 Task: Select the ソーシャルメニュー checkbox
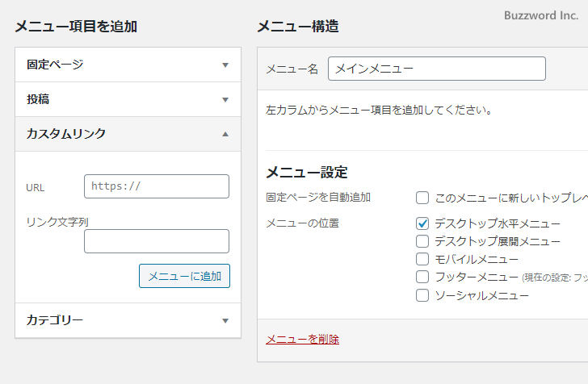(422, 295)
